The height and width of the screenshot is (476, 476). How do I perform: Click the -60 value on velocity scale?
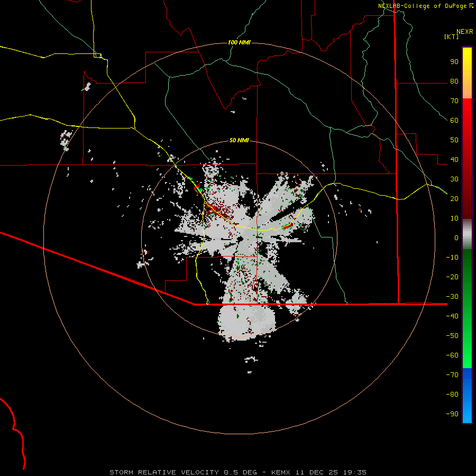(x=452, y=355)
